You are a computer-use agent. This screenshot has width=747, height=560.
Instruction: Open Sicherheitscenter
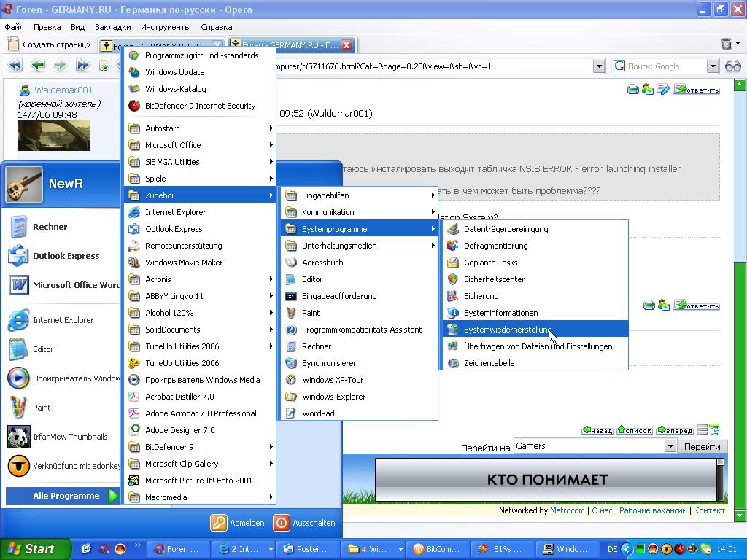pyautogui.click(x=535, y=279)
